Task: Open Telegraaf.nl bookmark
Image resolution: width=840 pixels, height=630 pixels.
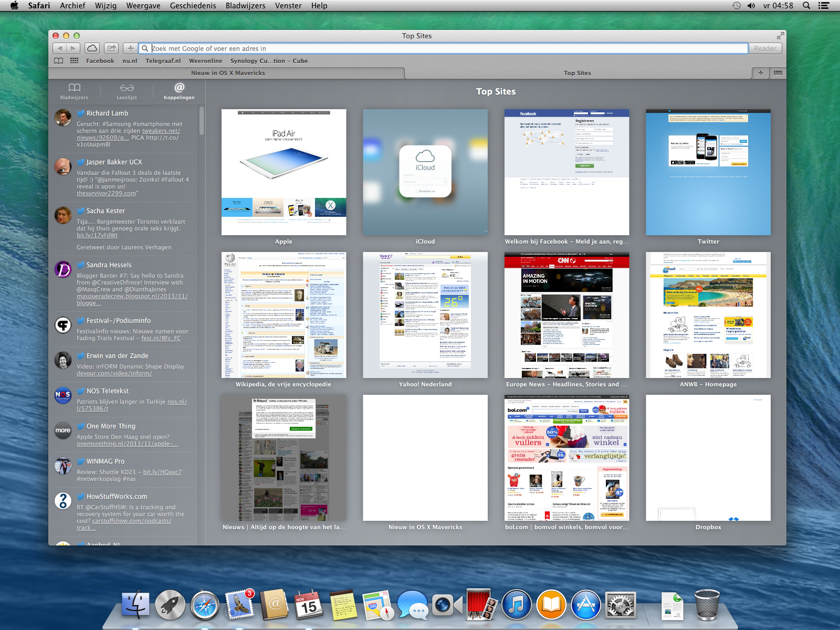Action: tap(163, 61)
